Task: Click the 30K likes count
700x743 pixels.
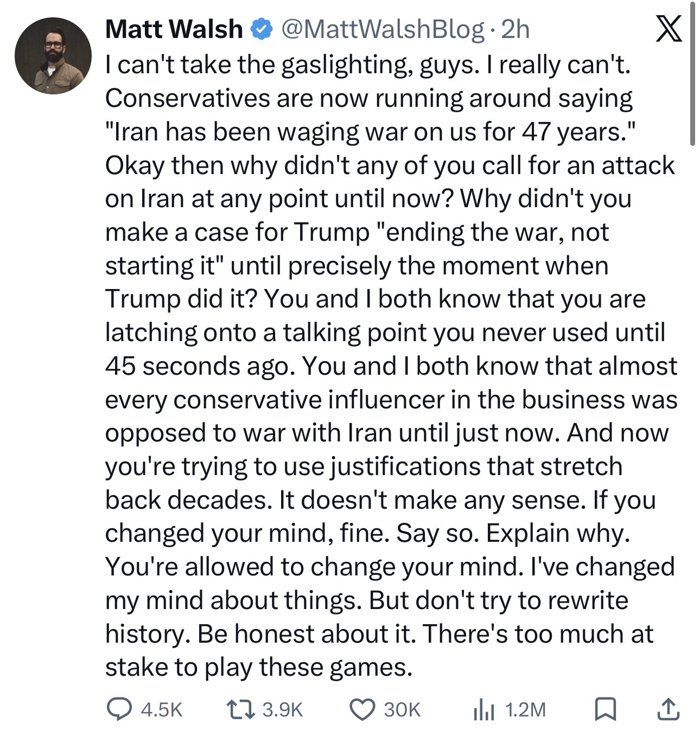Action: pyautogui.click(x=402, y=709)
